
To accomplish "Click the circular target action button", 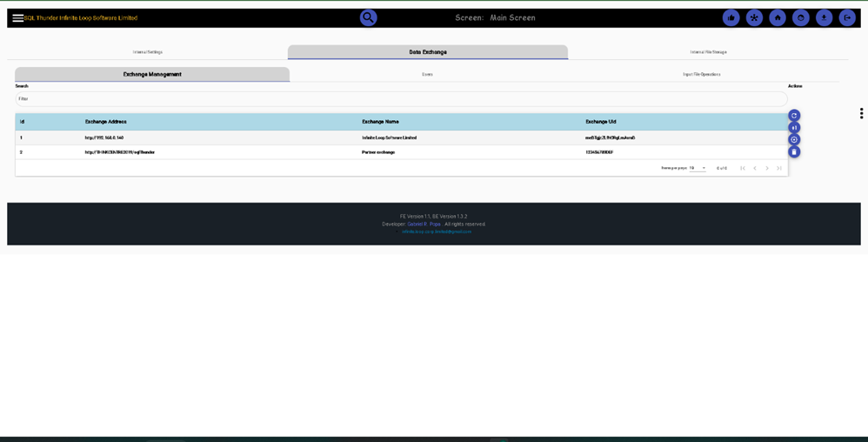I will 794,139.
